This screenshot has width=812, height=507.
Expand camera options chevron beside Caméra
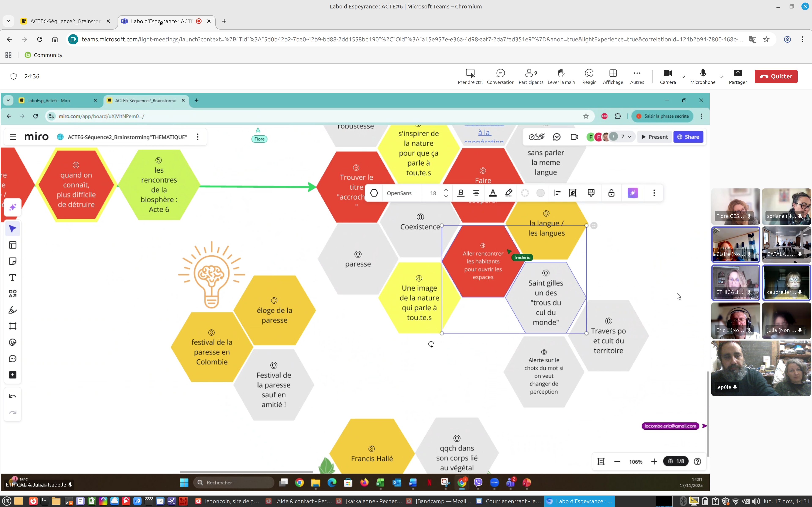(x=683, y=77)
